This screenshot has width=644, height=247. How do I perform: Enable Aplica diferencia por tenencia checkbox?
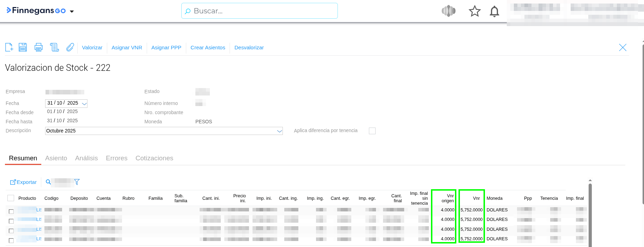point(372,131)
